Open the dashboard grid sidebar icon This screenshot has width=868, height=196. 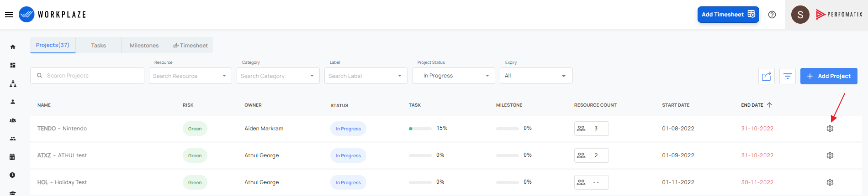tap(13, 65)
